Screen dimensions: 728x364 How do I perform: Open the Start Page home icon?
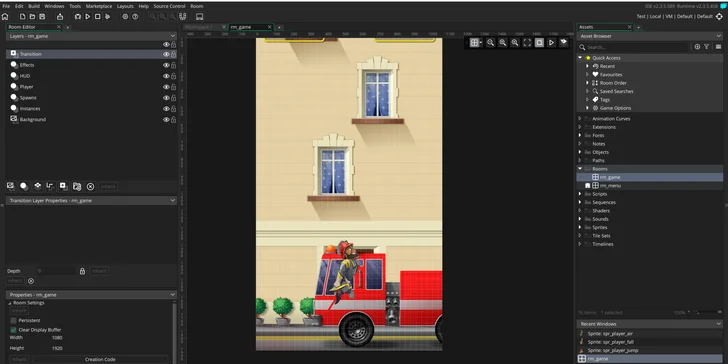pyautogui.click(x=5, y=17)
